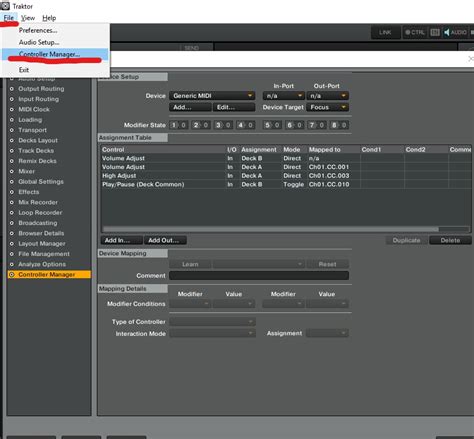Click the Learn button
This screenshot has width=474, height=439.
tap(190, 264)
